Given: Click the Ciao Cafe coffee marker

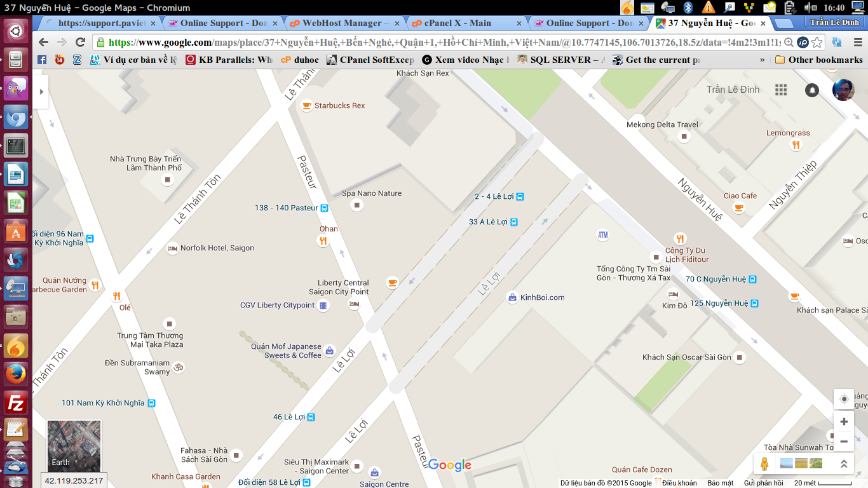Looking at the screenshot, I should point(738,208).
